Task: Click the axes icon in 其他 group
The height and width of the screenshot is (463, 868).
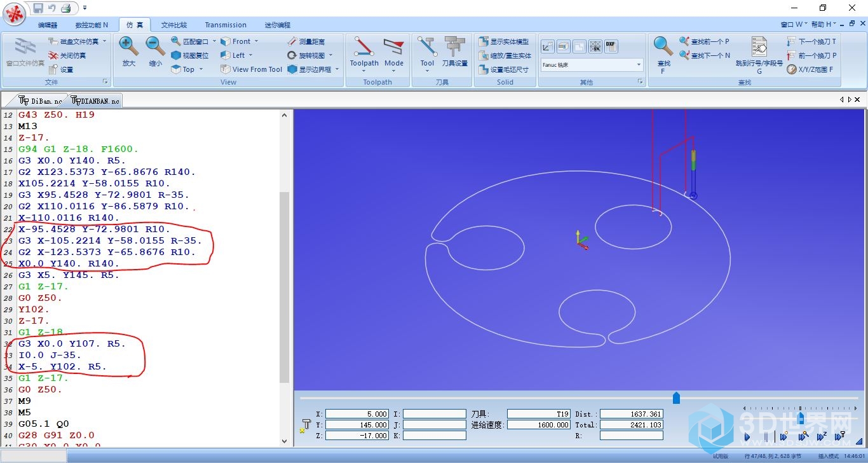Action: (547, 46)
